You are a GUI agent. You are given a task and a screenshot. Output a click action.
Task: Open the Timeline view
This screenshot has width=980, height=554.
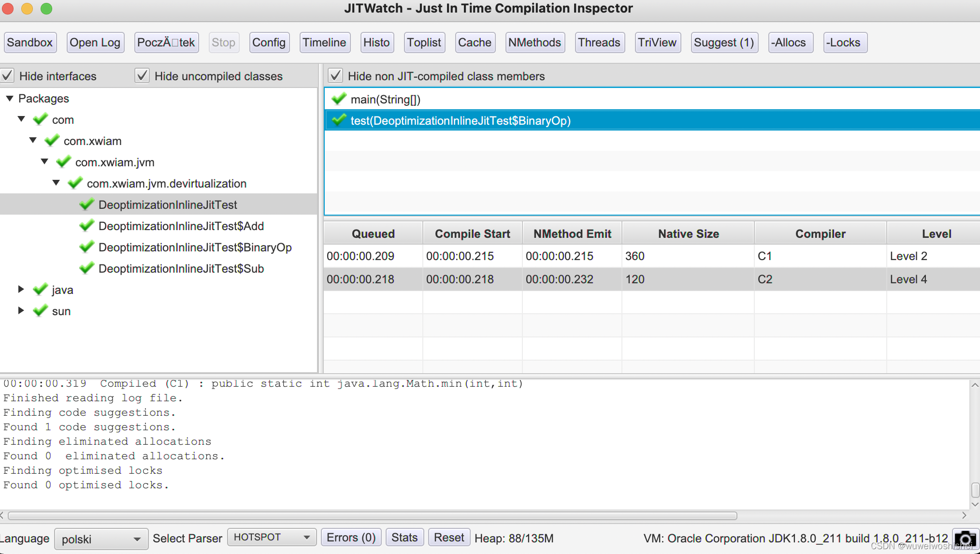coord(323,43)
